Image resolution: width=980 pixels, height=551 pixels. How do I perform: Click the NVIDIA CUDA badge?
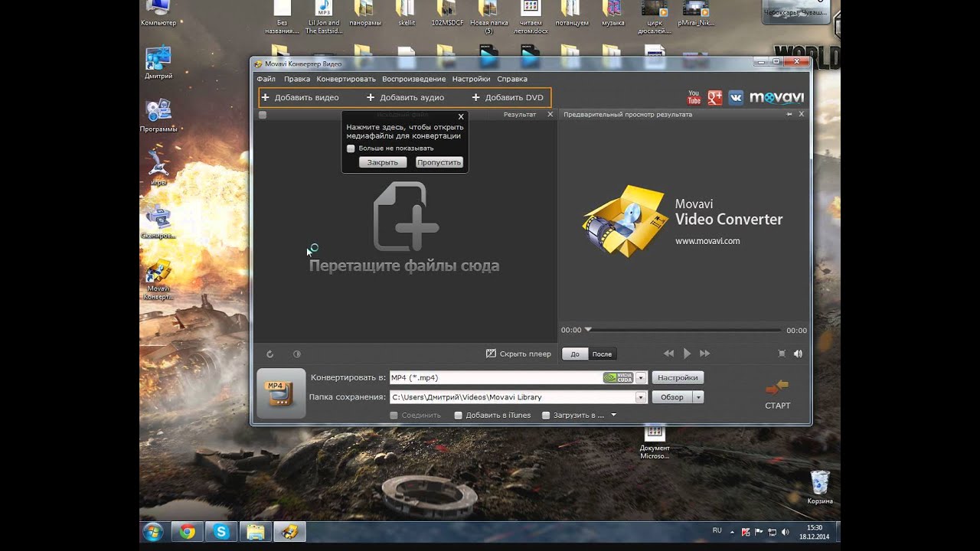point(619,377)
